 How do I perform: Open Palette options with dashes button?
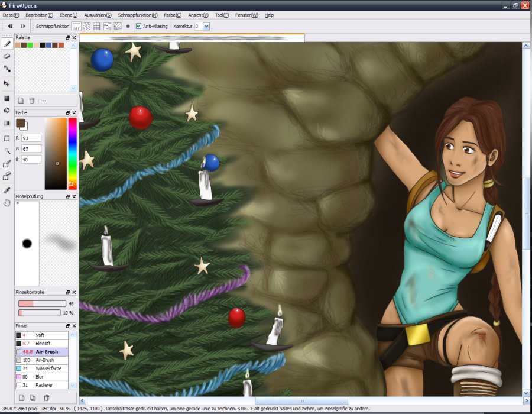point(43,101)
